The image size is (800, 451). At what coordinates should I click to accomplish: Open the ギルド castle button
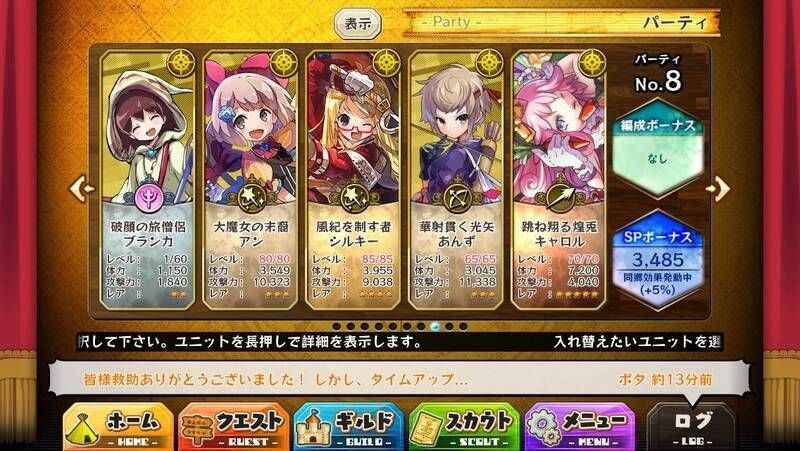point(349,428)
